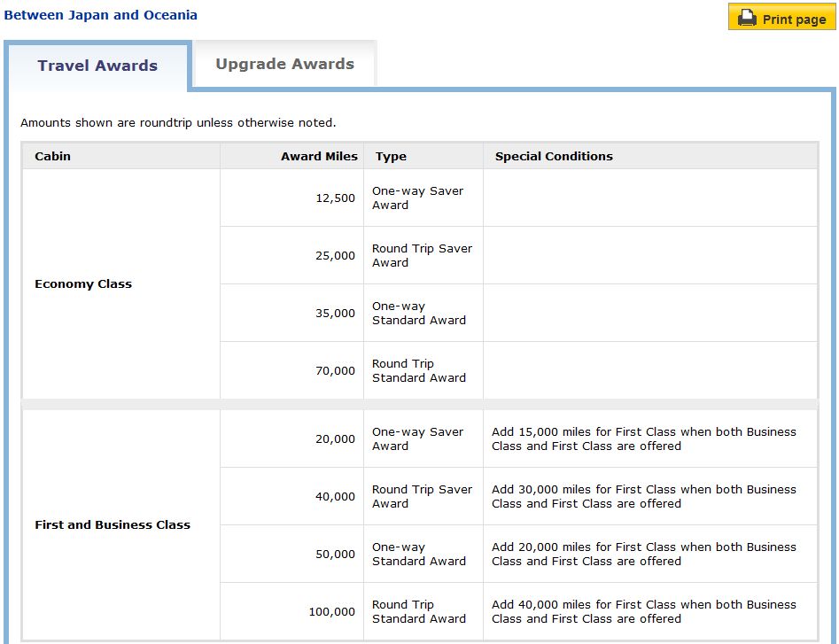Click the Between Japan and Oceania heading
Screen dimensions: 839x644
[99, 15]
